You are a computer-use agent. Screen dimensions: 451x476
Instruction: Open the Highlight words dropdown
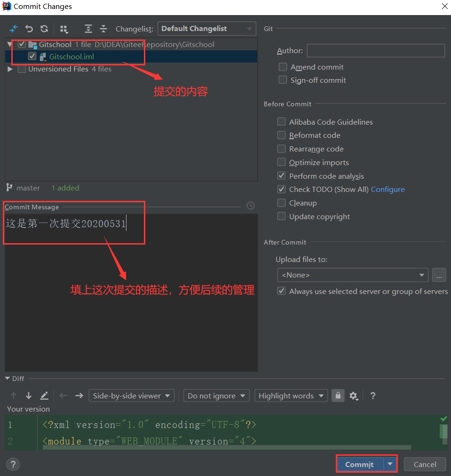pos(291,396)
